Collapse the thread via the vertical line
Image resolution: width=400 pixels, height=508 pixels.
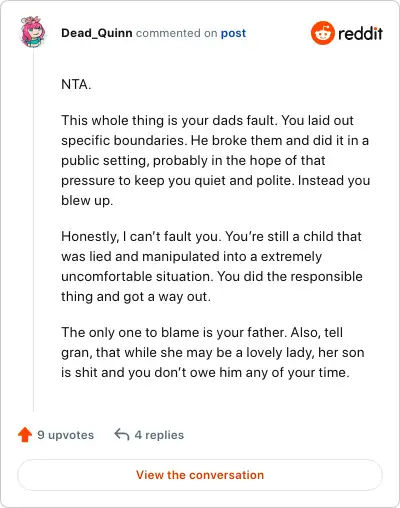[33, 230]
